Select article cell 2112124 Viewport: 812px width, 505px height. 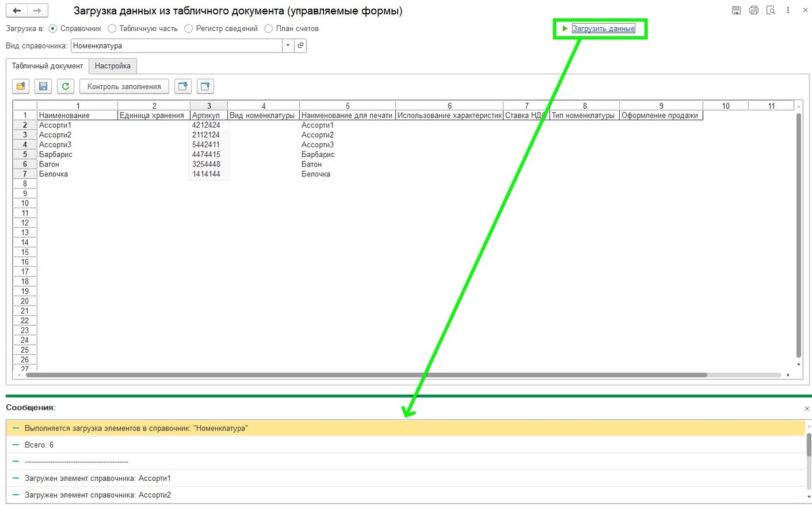point(208,135)
